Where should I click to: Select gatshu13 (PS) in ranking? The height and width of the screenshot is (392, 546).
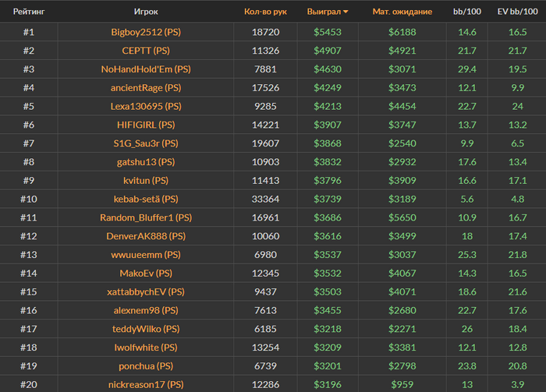pyautogui.click(x=146, y=162)
